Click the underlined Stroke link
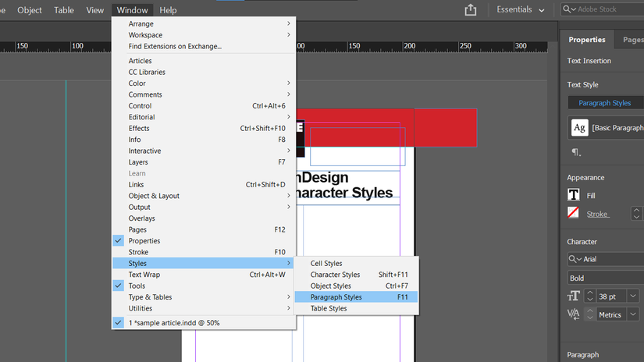Screen dimensions: 644x362 point(597,214)
